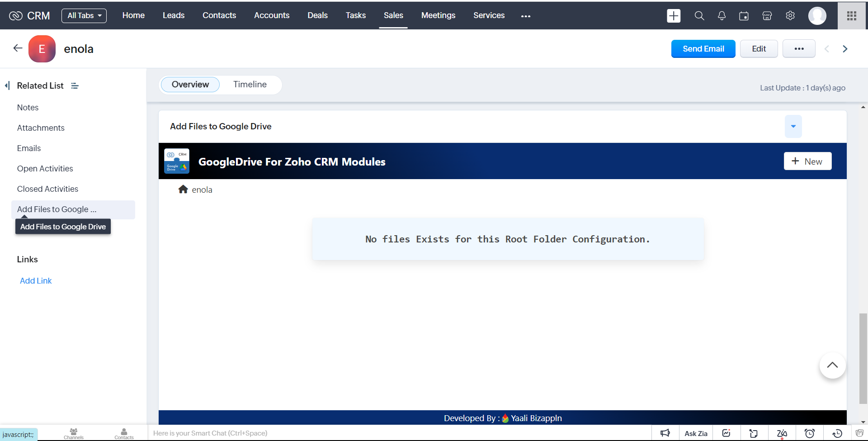Open the calendar icon in header
Viewport: 868px width, 441px height.
744,16
